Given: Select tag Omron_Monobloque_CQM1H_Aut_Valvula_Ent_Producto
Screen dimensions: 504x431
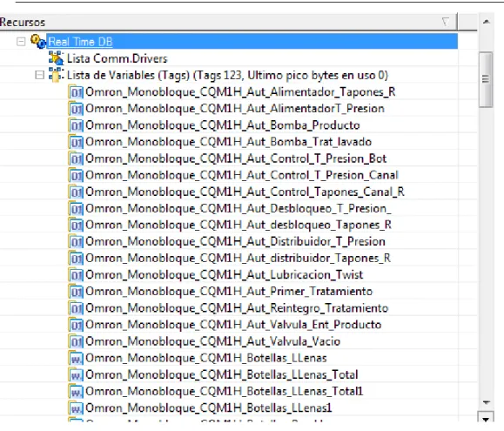Looking at the screenshot, I should click(233, 325).
